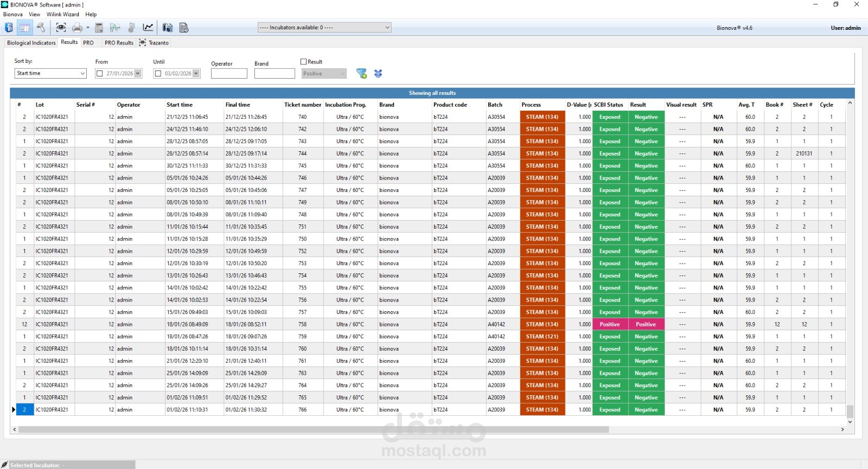Screen dimensions: 868x469
Task: Open the print options dropdown arrow
Action: pyautogui.click(x=87, y=28)
